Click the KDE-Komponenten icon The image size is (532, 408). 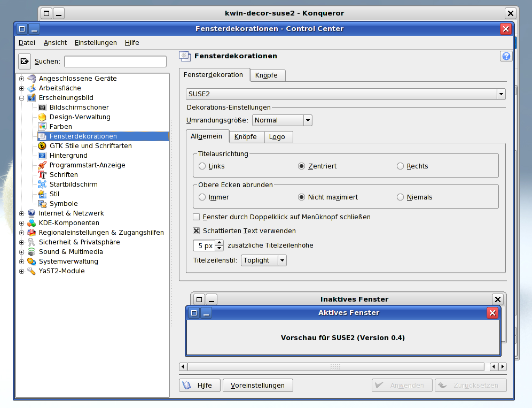(32, 223)
